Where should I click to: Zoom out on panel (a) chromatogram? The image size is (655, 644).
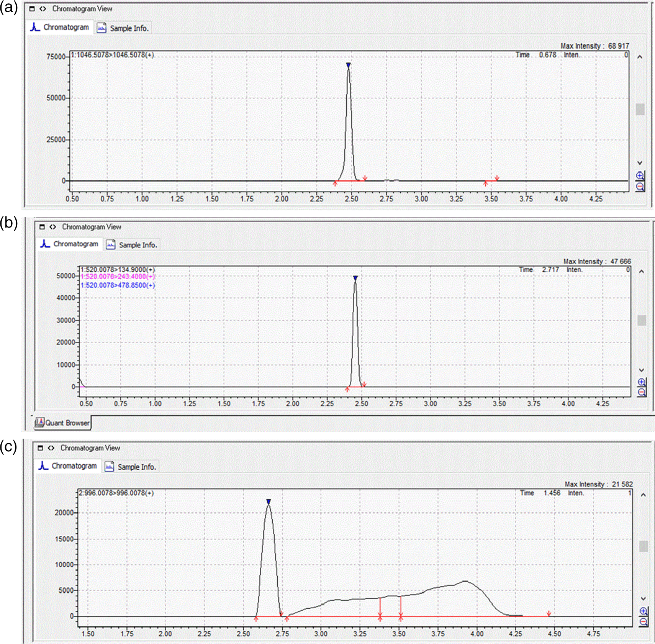640,187
